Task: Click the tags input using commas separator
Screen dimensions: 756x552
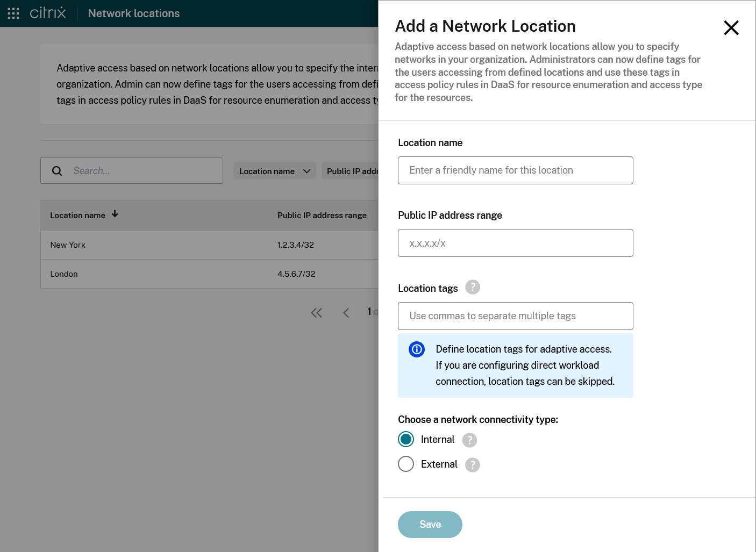Action: click(515, 316)
